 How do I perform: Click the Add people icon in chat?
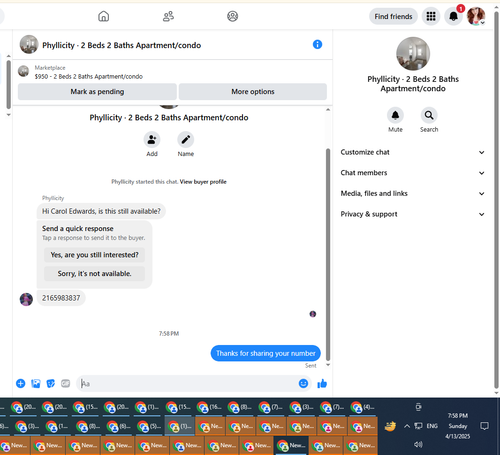coord(152,139)
